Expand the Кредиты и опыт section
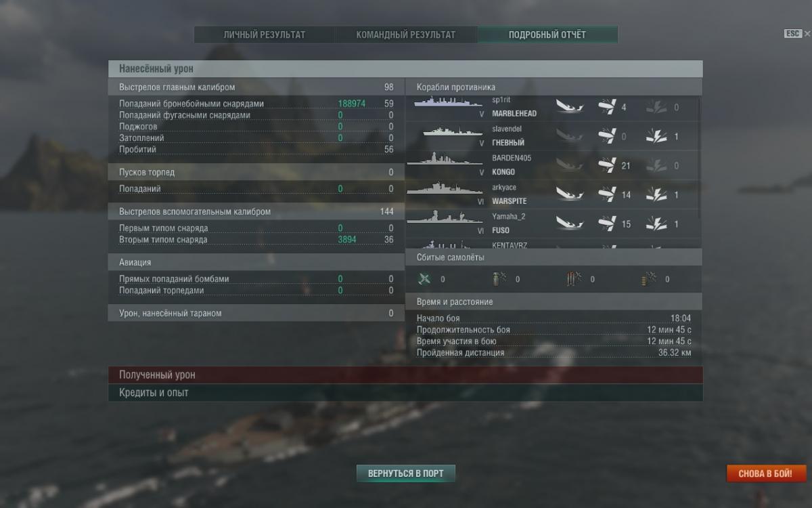 tap(405, 392)
